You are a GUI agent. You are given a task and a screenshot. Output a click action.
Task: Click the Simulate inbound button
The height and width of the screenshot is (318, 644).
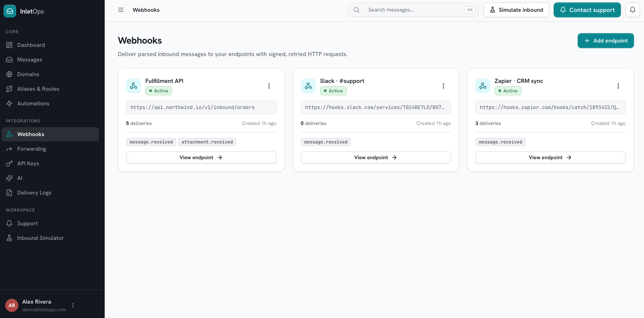pyautogui.click(x=516, y=10)
